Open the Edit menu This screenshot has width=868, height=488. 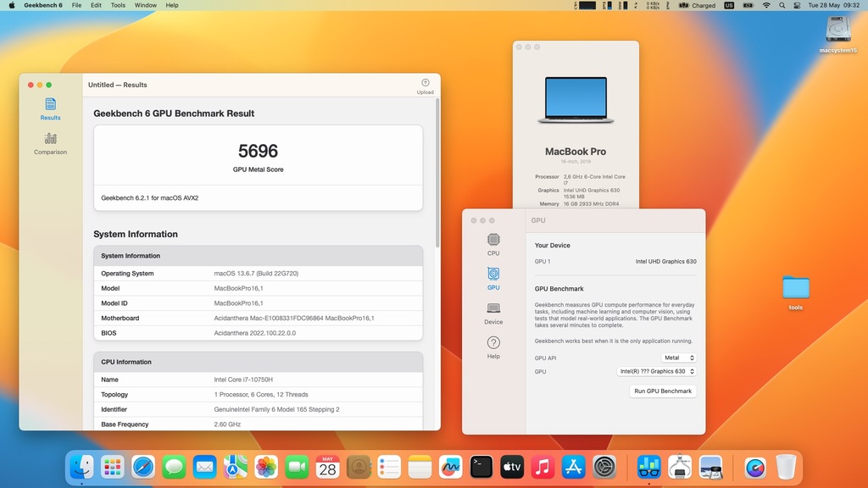(x=97, y=5)
